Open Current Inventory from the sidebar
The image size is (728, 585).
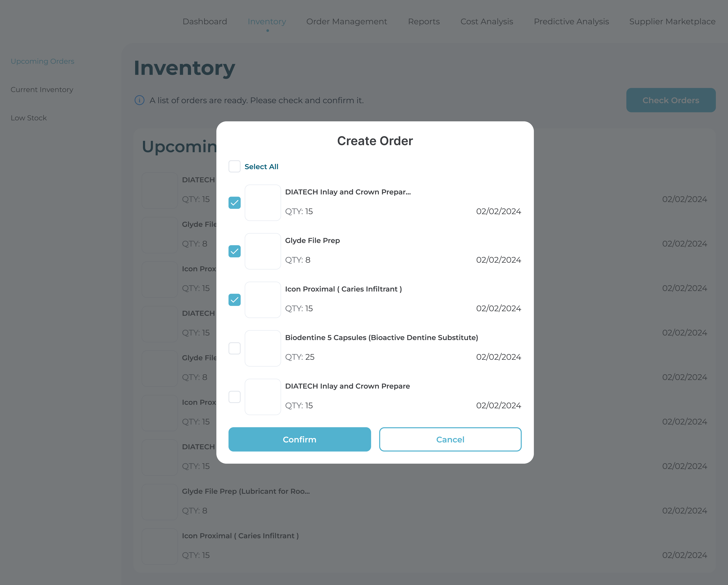coord(42,90)
